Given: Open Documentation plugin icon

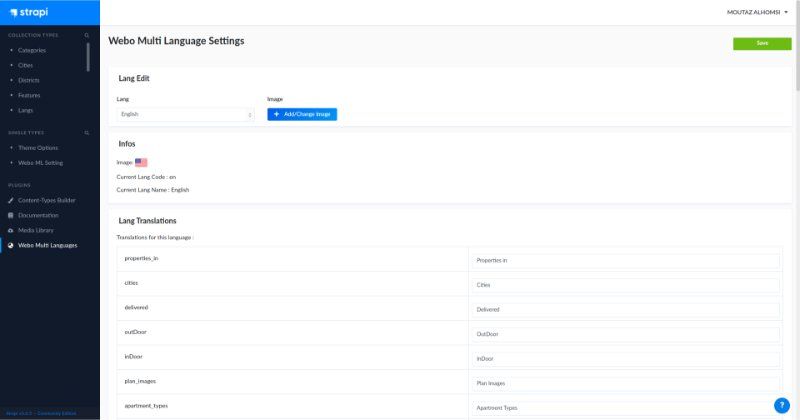Looking at the screenshot, I should pyautogui.click(x=11, y=215).
